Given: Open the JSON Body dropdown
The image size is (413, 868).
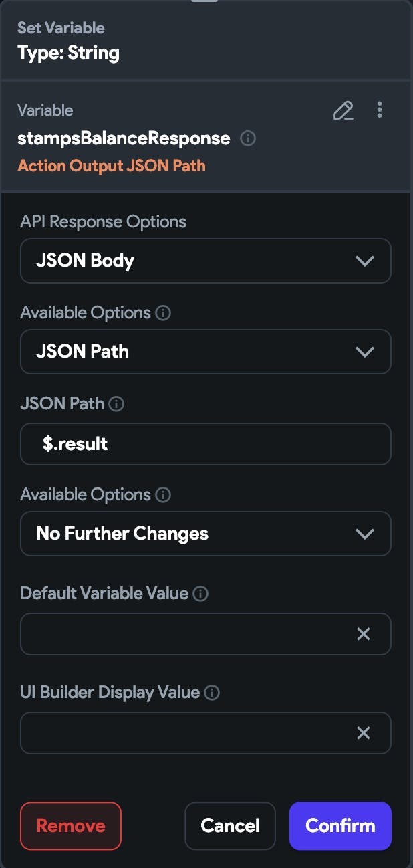Looking at the screenshot, I should (x=206, y=261).
